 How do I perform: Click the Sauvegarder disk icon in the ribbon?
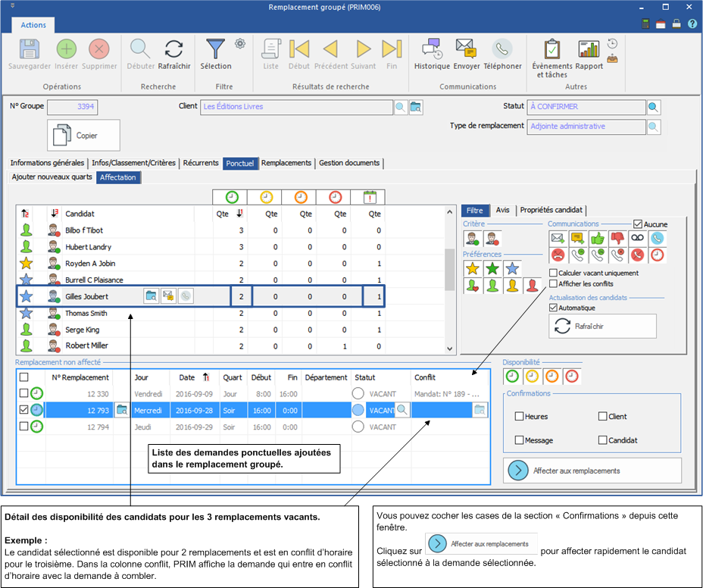[29, 49]
